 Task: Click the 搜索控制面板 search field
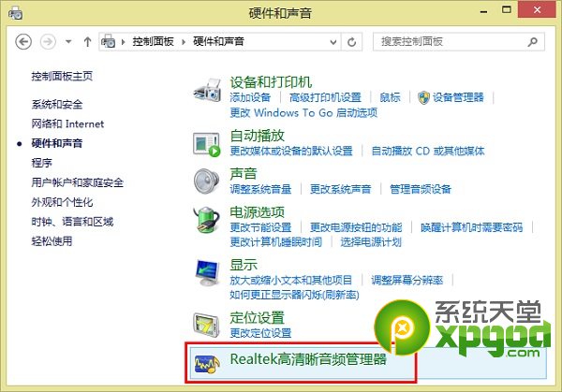point(450,42)
